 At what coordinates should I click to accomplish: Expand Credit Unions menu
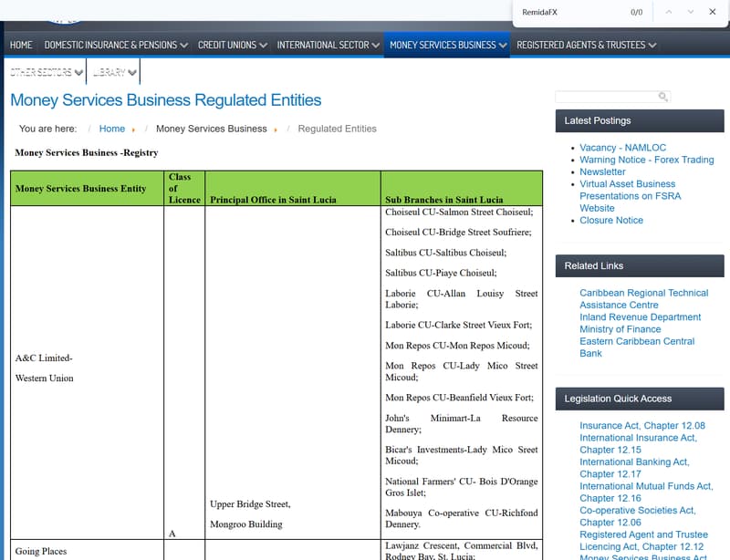[233, 45]
